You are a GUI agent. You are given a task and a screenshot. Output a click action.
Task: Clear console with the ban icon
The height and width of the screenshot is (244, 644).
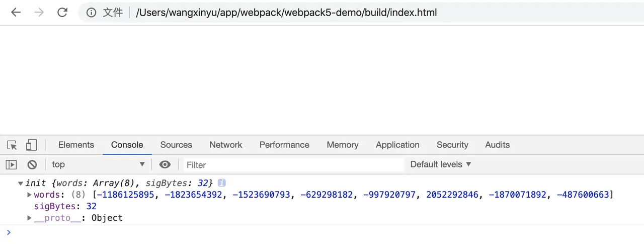pyautogui.click(x=32, y=164)
